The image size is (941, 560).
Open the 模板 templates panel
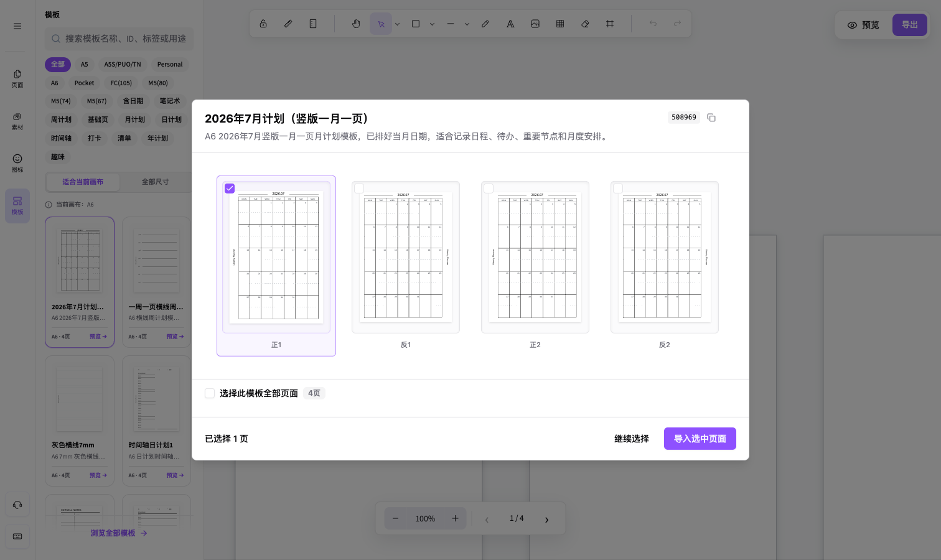tap(17, 206)
